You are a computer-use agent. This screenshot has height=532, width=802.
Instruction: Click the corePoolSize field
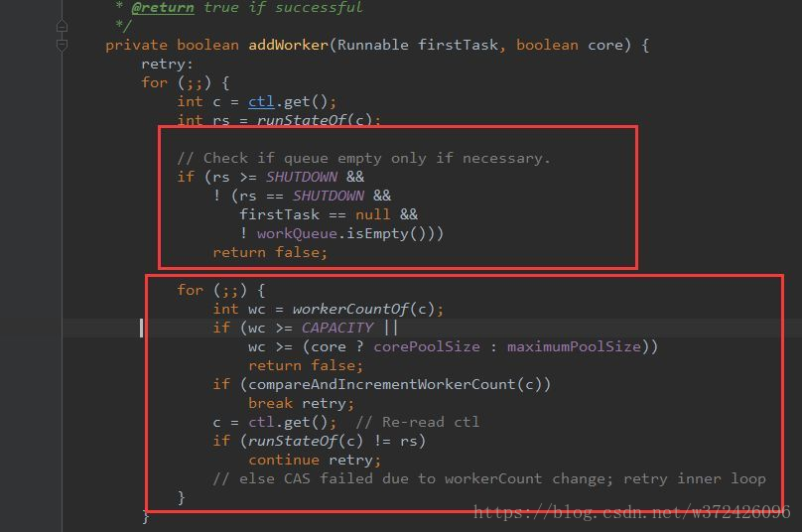point(427,346)
